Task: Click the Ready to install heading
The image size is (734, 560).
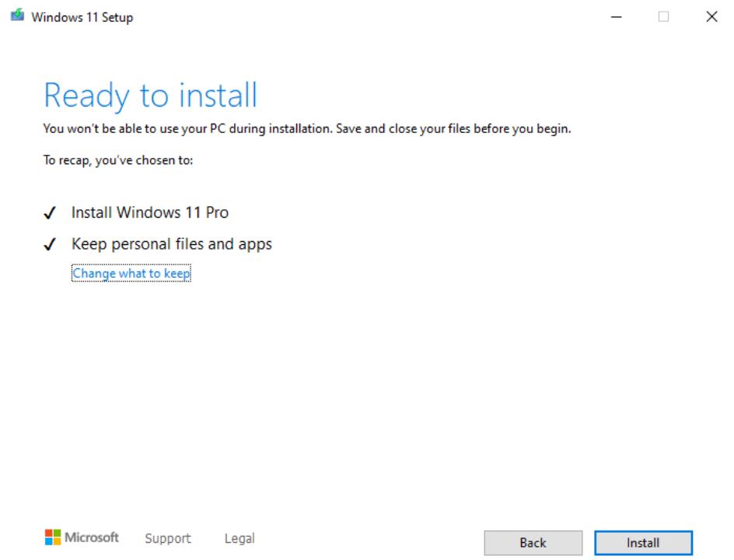Action: 150,96
